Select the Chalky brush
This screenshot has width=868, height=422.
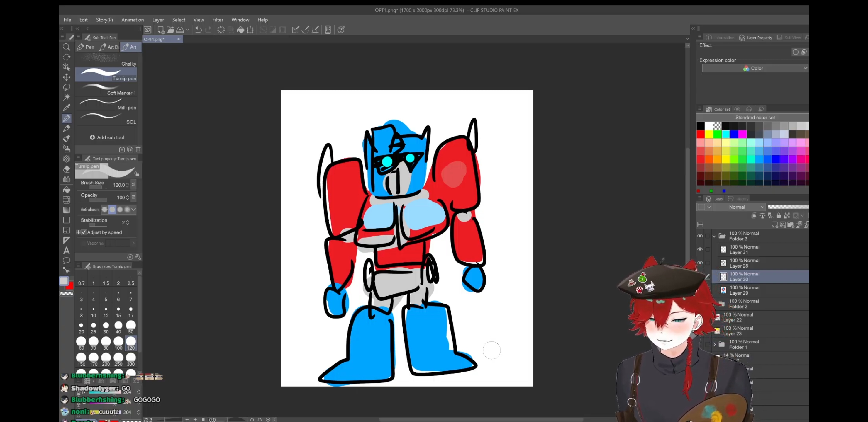(106, 61)
